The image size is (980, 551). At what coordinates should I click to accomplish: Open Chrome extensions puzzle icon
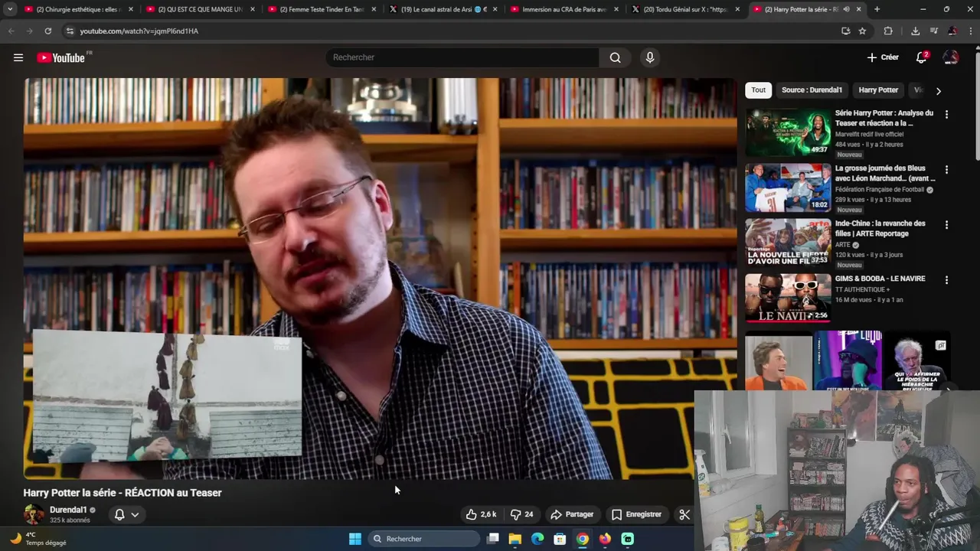888,31
